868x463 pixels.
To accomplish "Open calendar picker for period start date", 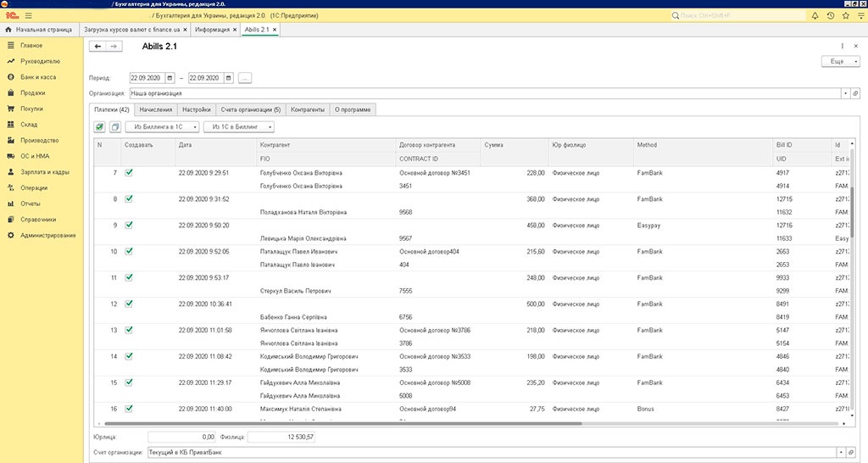I will pos(170,78).
